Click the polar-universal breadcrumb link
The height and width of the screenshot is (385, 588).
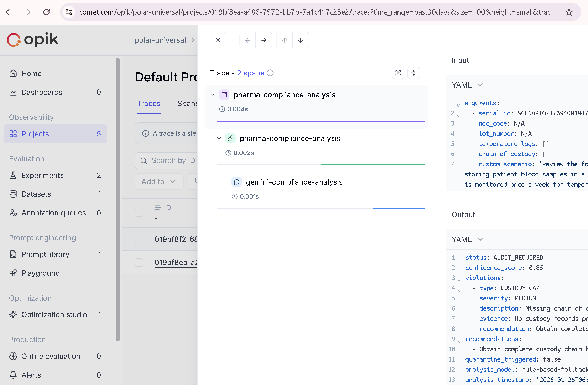[x=160, y=40]
